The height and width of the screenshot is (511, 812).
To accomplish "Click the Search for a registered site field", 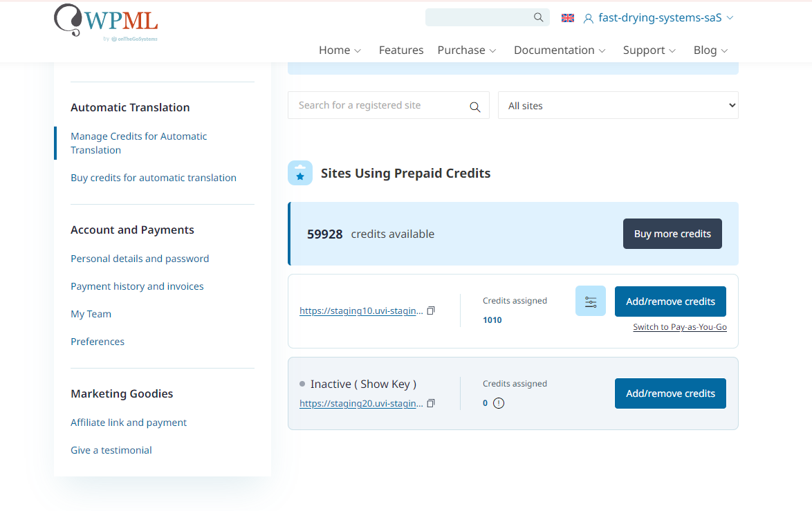I will pyautogui.click(x=380, y=106).
